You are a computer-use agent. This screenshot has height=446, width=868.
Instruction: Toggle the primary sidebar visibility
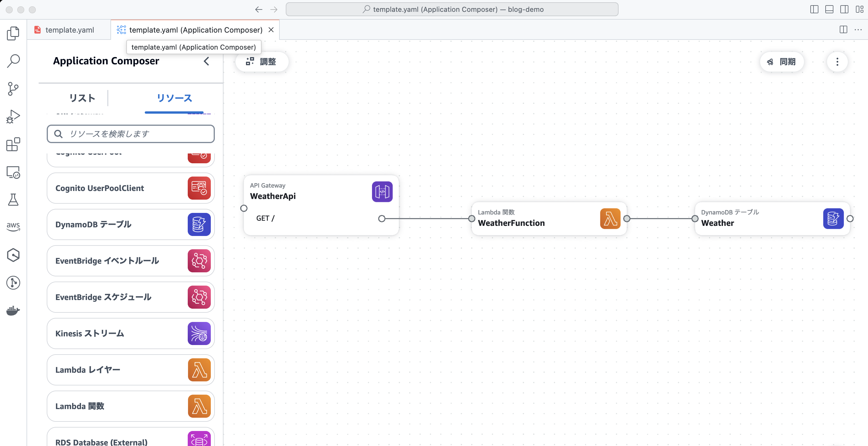point(814,9)
